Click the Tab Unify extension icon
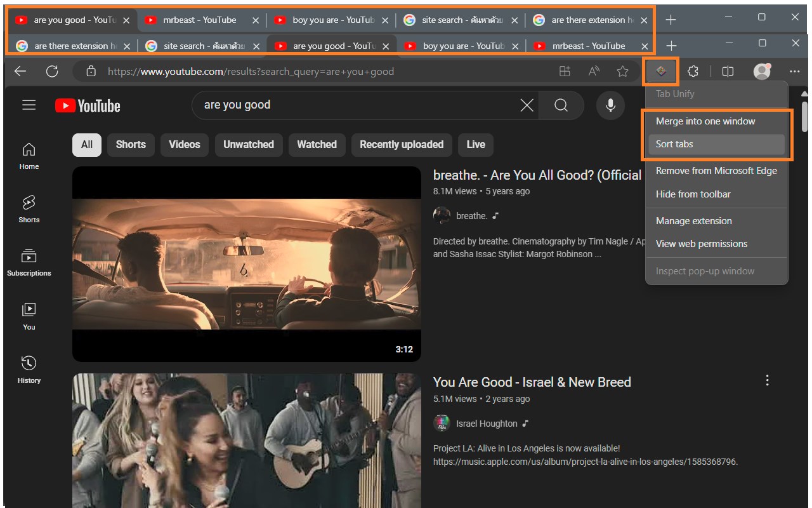Image resolution: width=812 pixels, height=508 pixels. point(661,71)
